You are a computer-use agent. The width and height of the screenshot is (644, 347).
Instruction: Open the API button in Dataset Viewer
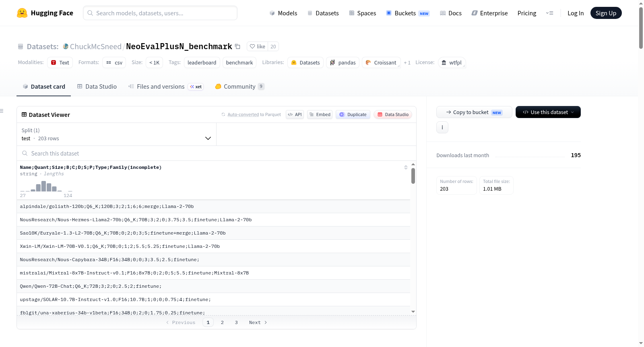[295, 114]
